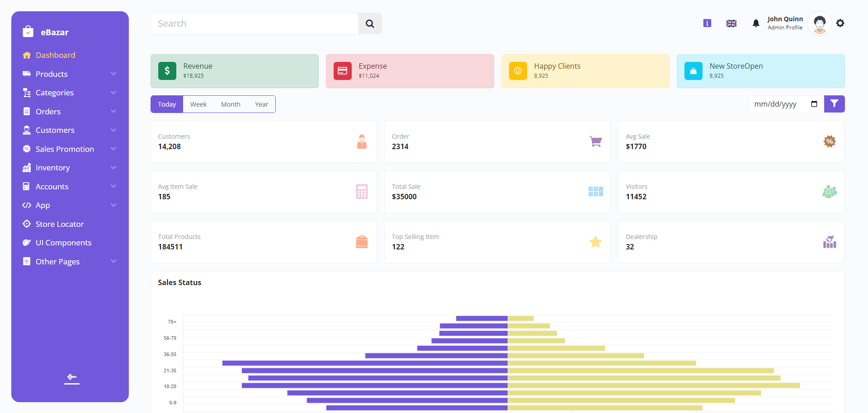The width and height of the screenshot is (868, 413).
Task: Click John Quinn's profile avatar
Action: 819,23
